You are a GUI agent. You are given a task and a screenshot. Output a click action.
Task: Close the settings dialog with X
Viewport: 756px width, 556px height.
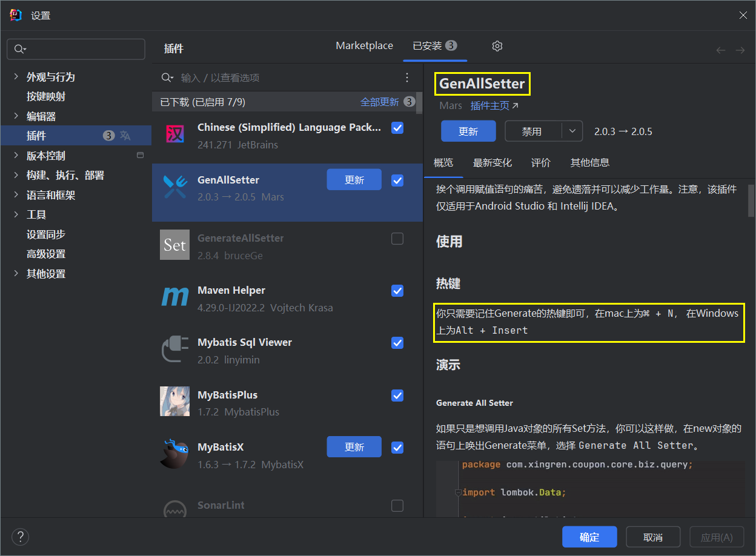coord(743,15)
